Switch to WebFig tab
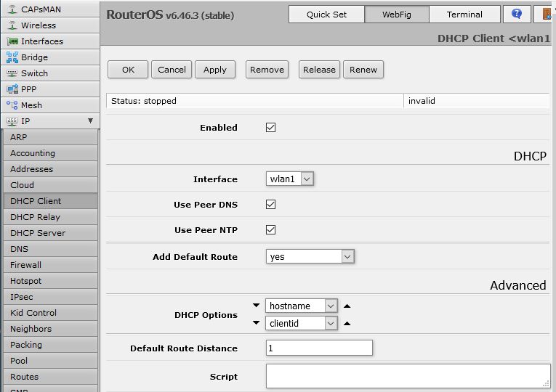Viewport: 556px width, 392px height. click(x=396, y=15)
